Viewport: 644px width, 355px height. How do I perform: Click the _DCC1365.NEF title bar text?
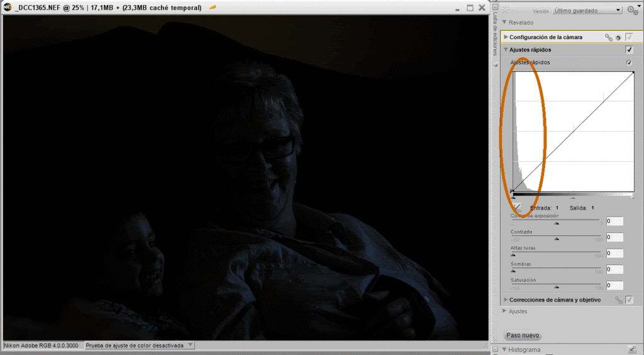click(x=108, y=8)
